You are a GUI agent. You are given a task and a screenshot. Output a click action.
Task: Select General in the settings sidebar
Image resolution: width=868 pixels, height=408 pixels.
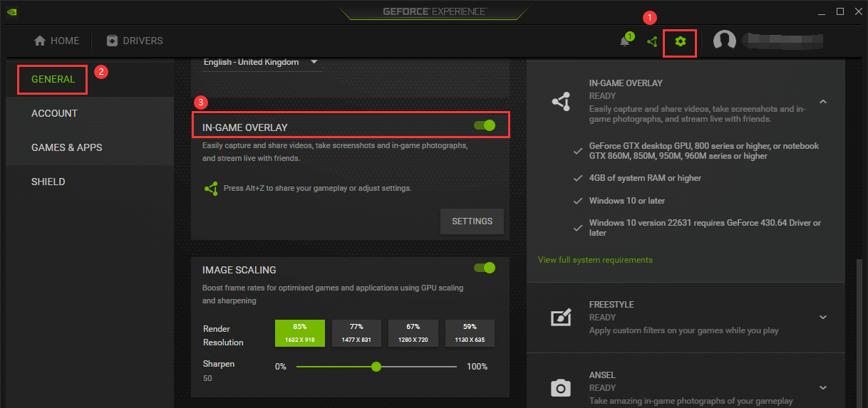[x=53, y=79]
